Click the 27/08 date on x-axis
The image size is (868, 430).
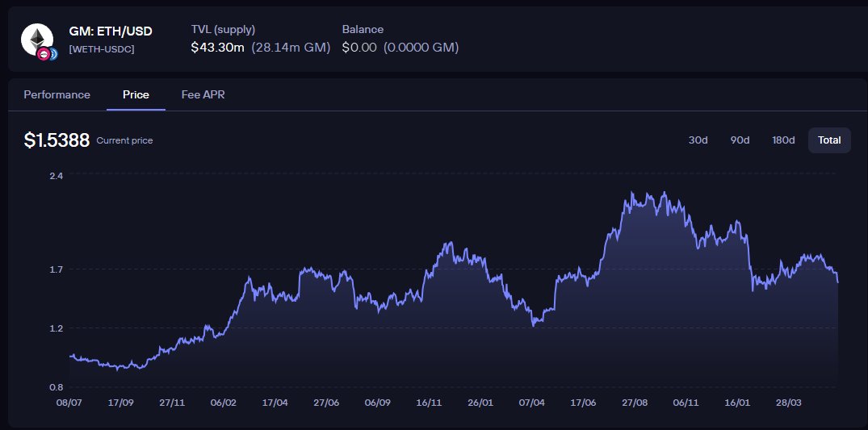(x=635, y=403)
